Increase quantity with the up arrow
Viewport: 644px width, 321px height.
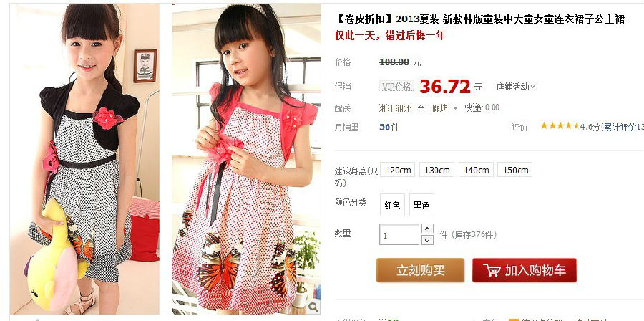click(x=428, y=229)
